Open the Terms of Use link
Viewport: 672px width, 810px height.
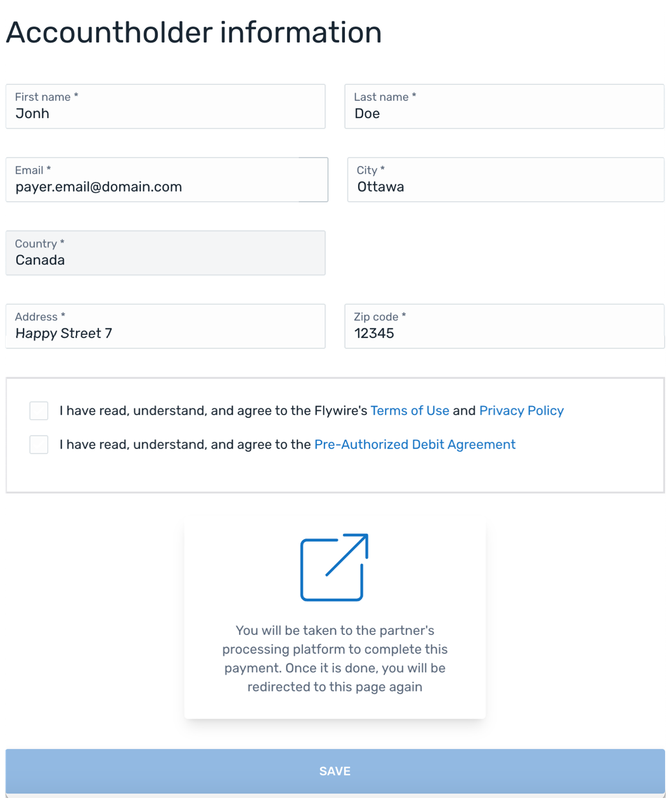pos(410,411)
